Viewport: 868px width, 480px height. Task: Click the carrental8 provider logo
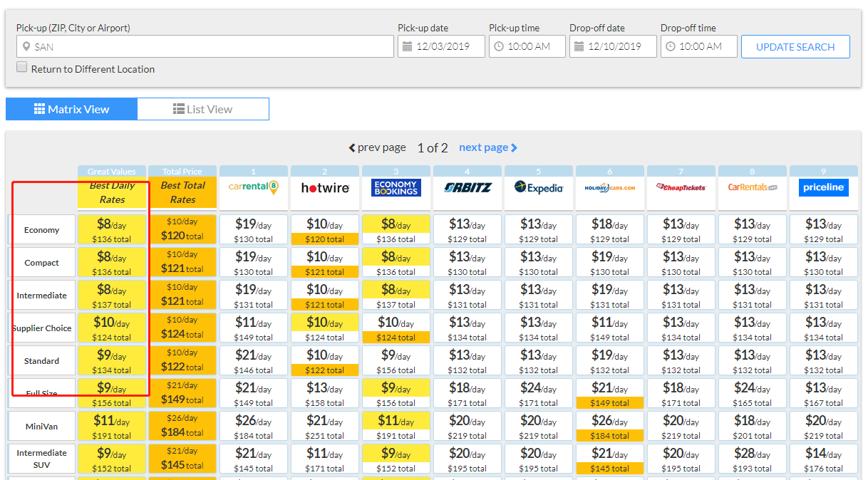point(253,187)
